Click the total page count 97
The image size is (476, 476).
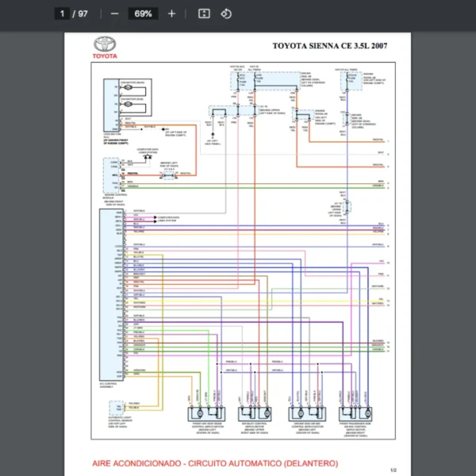tap(83, 13)
